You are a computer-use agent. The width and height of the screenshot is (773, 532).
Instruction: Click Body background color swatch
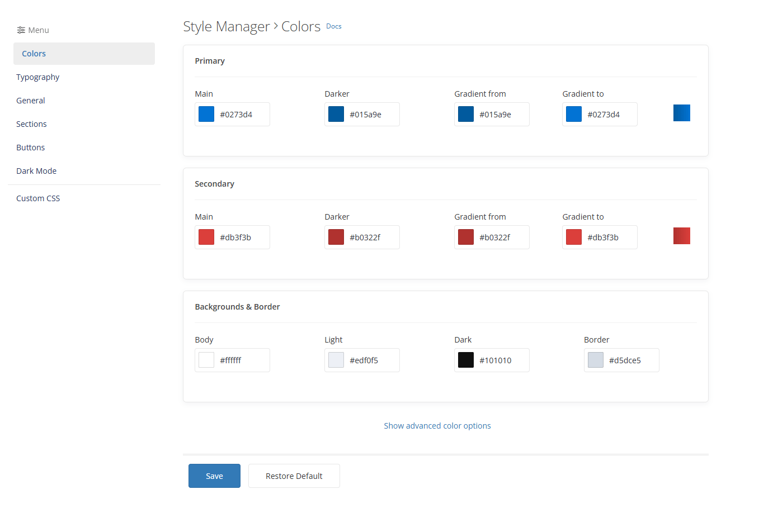coord(206,360)
